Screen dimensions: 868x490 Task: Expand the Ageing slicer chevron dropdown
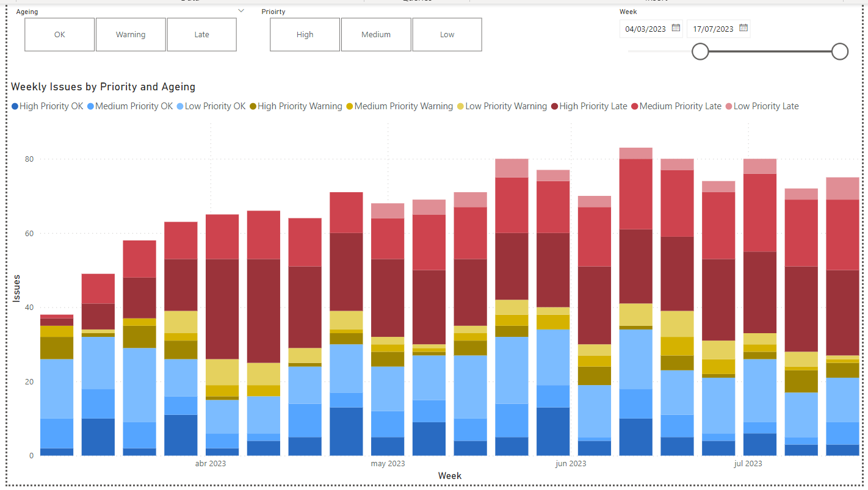241,11
